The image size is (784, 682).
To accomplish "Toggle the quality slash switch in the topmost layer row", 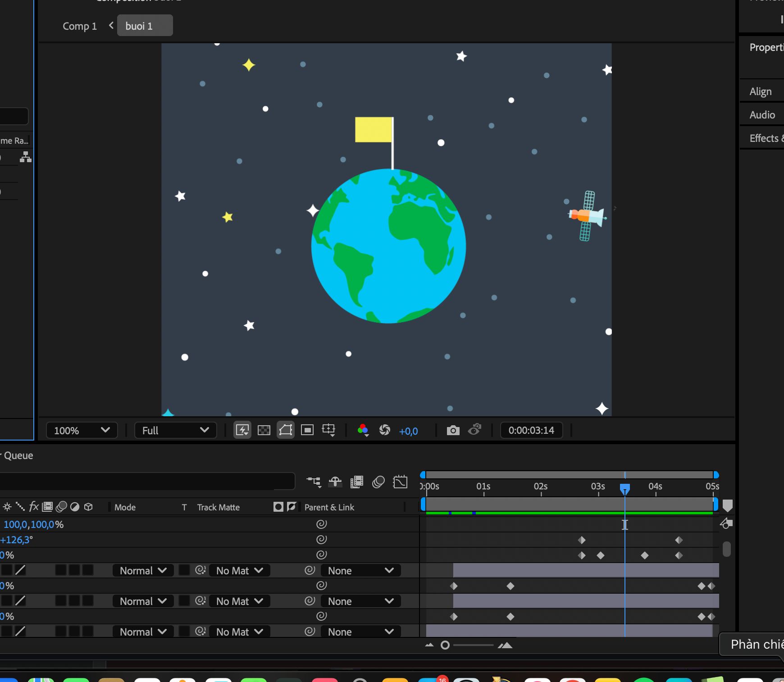I will click(20, 570).
